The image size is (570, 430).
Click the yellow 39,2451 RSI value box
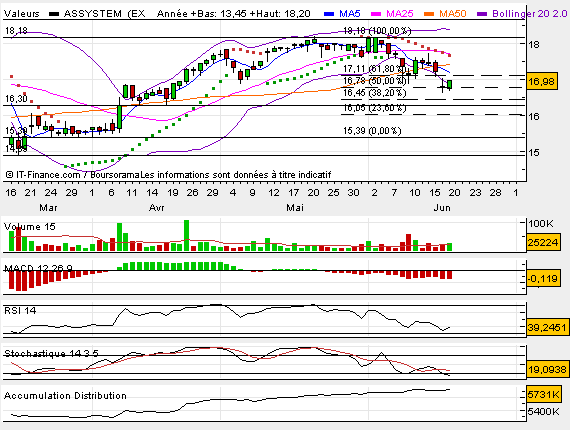click(x=547, y=327)
